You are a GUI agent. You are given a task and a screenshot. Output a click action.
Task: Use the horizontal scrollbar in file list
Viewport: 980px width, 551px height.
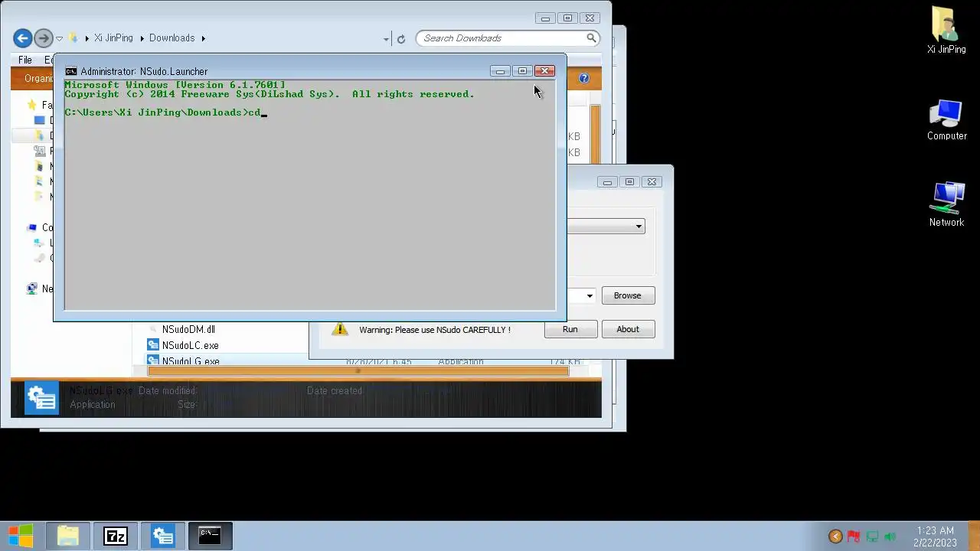coord(358,371)
